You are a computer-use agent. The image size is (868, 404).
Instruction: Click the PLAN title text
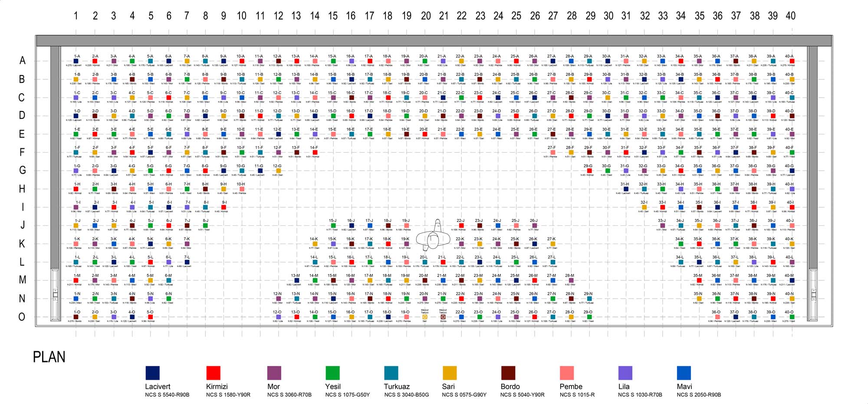point(49,357)
